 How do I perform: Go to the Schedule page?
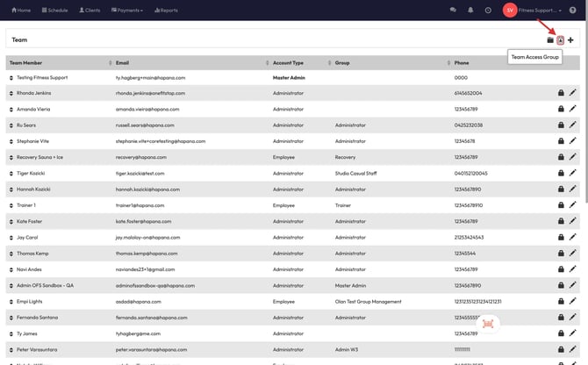coord(55,11)
